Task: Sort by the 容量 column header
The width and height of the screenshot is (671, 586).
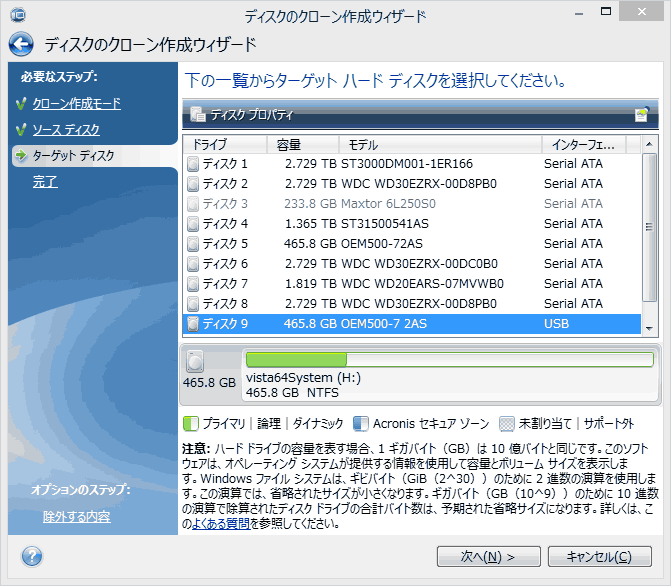Action: pyautogui.click(x=303, y=145)
